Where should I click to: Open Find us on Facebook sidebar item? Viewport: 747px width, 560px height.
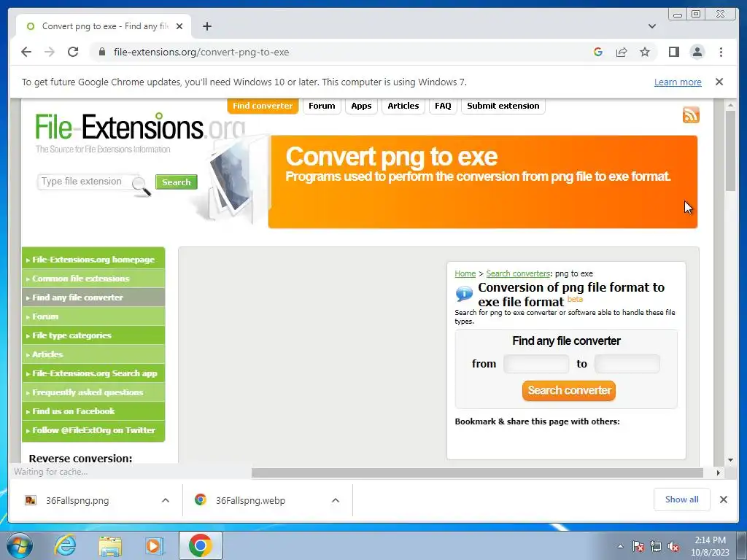(x=93, y=411)
